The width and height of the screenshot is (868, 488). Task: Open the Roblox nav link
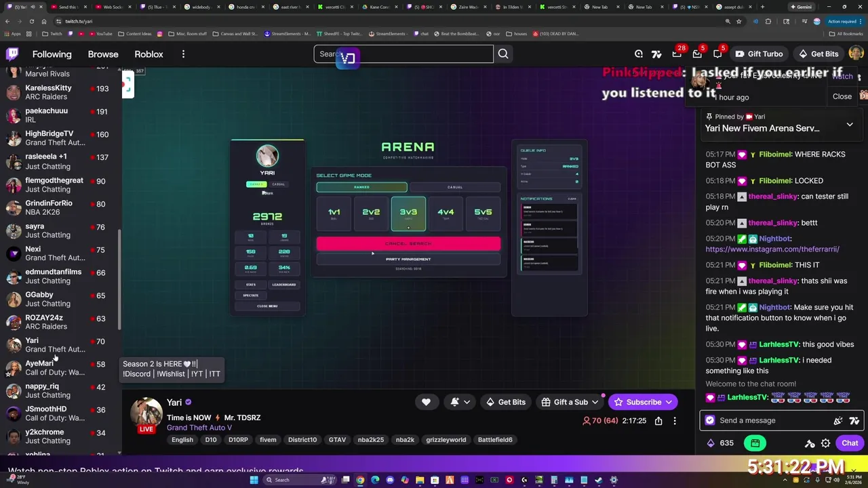coord(149,54)
